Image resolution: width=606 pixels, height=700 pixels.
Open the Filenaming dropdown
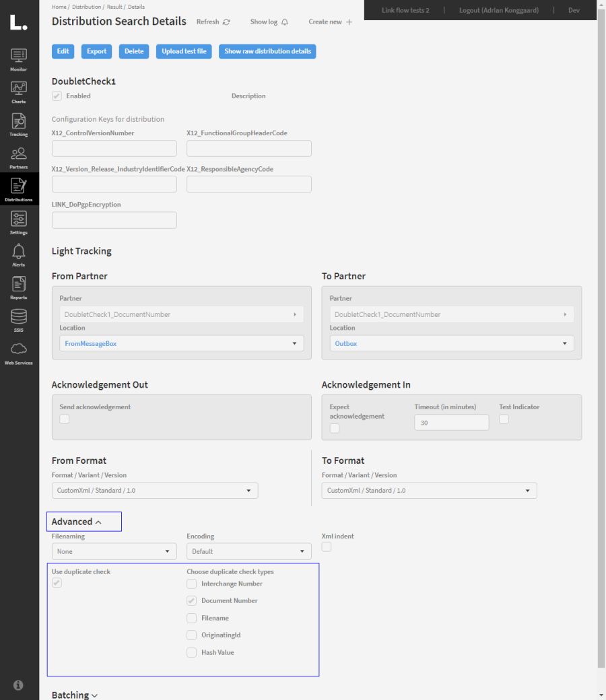tap(114, 551)
